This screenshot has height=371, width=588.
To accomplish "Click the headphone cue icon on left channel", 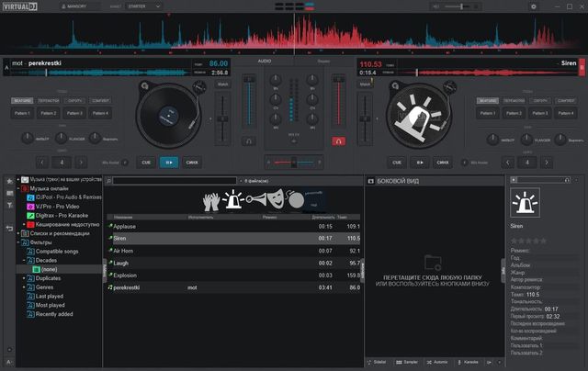I will pyautogui.click(x=247, y=141).
